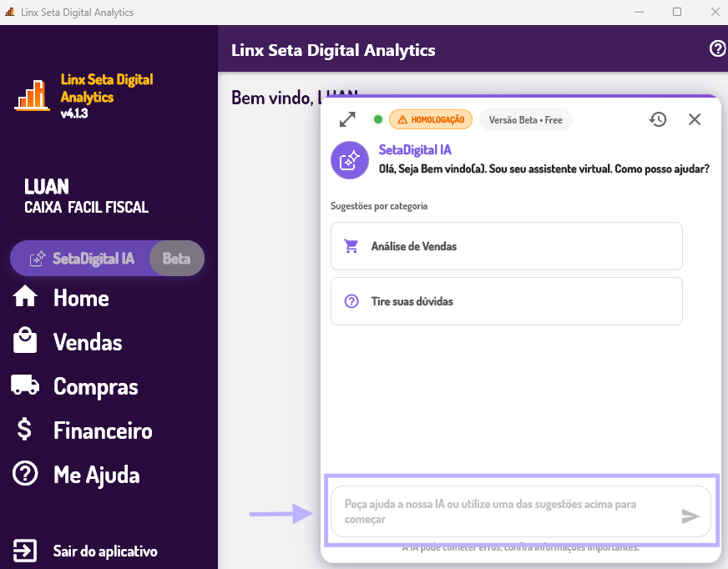
Task: Click the HOMOLOGAÇÃO warning badge
Action: 431,120
